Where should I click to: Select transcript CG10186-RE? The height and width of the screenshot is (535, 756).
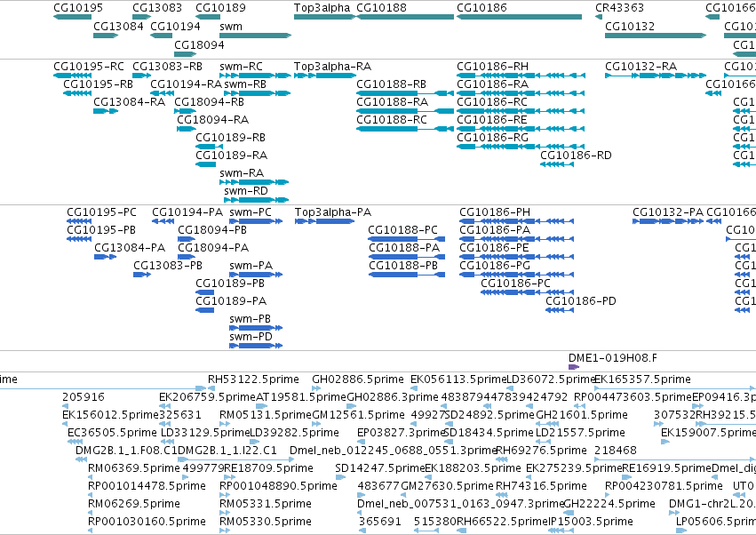(x=521, y=129)
